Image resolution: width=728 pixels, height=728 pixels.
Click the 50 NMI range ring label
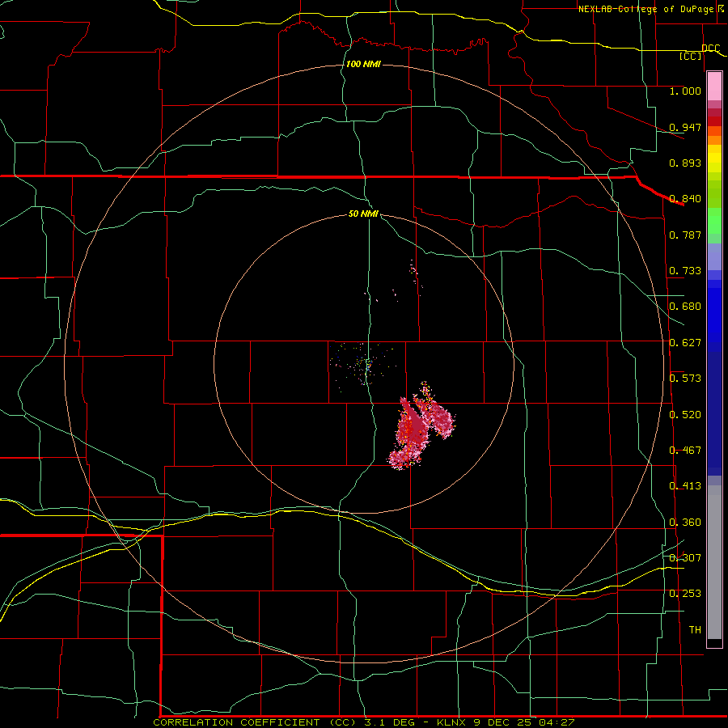(x=363, y=214)
